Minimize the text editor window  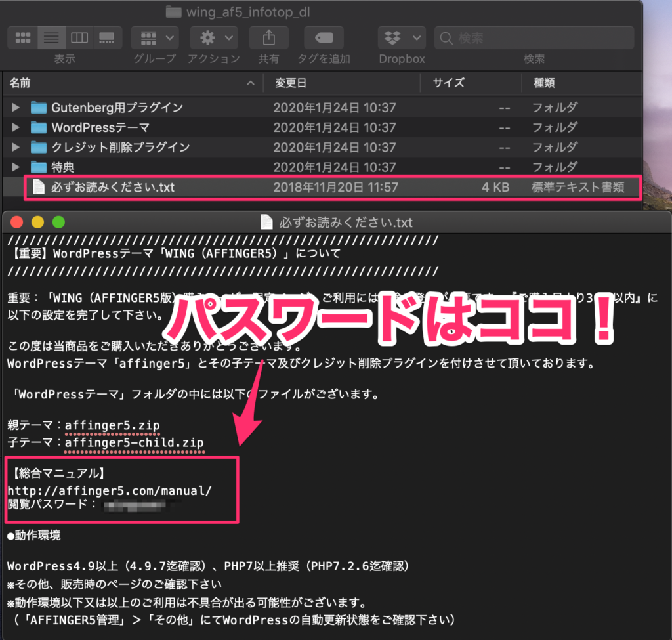pos(37,222)
